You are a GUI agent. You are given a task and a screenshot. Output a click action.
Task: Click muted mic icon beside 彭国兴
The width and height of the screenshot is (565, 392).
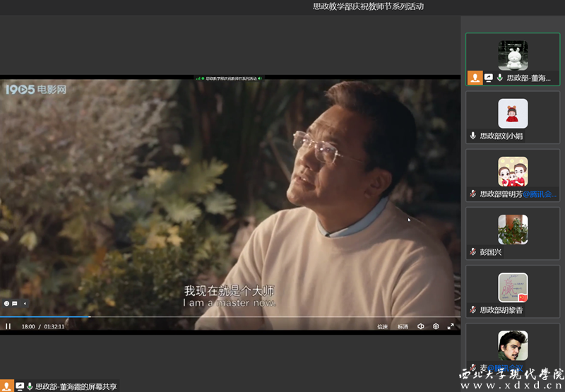[x=473, y=252]
